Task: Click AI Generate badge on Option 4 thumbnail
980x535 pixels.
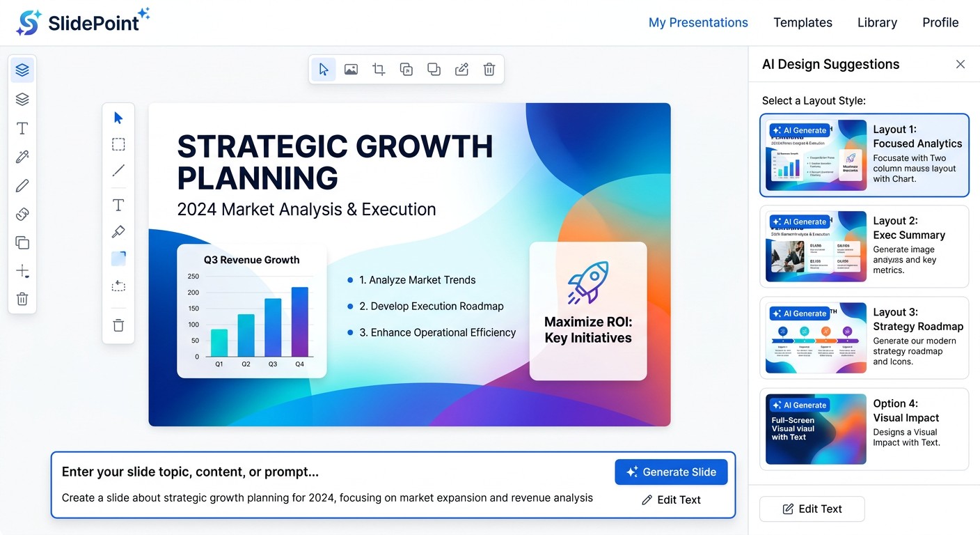Action: point(798,405)
